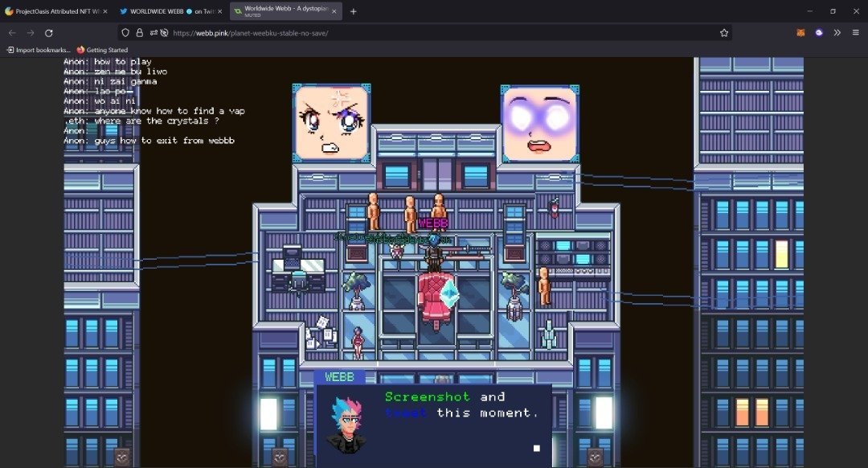Click the green Screenshot word in dialogue
868x468 pixels.
coord(428,396)
